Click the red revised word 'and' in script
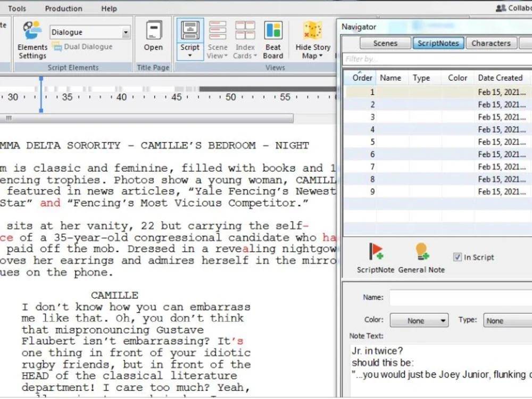 point(50,203)
